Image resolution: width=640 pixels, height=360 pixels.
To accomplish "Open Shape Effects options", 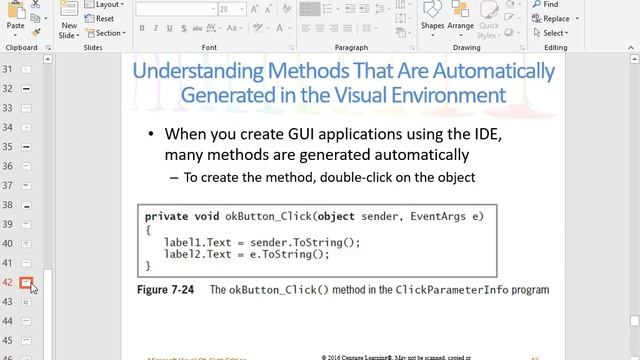I will coord(512,32).
